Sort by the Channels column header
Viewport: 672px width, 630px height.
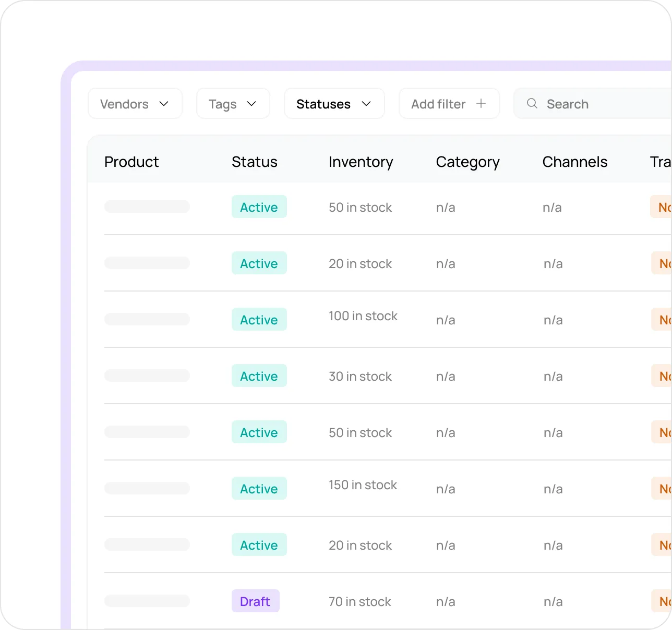(575, 162)
